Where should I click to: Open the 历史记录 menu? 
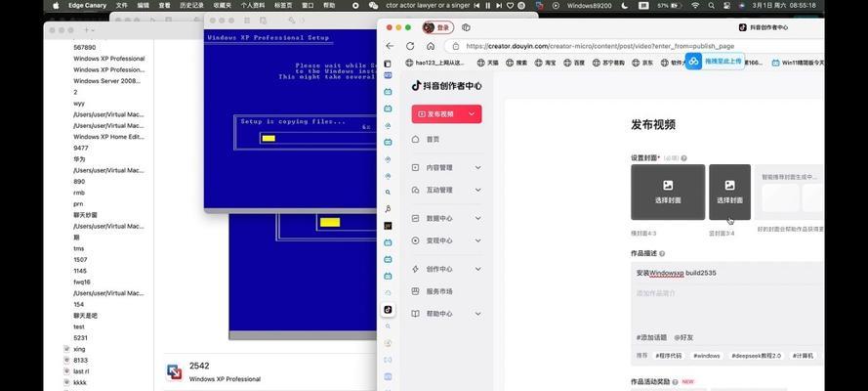point(191,5)
